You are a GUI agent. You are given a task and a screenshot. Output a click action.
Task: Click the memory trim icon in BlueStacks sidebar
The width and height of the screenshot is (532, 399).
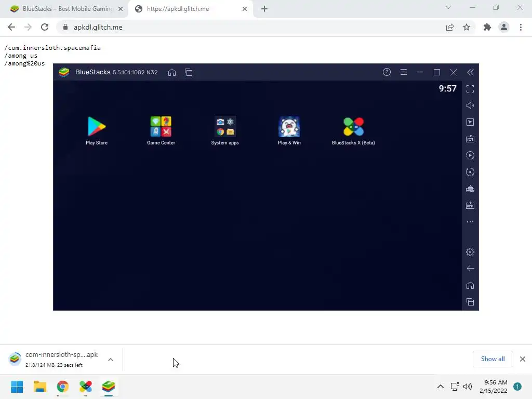[x=470, y=189]
